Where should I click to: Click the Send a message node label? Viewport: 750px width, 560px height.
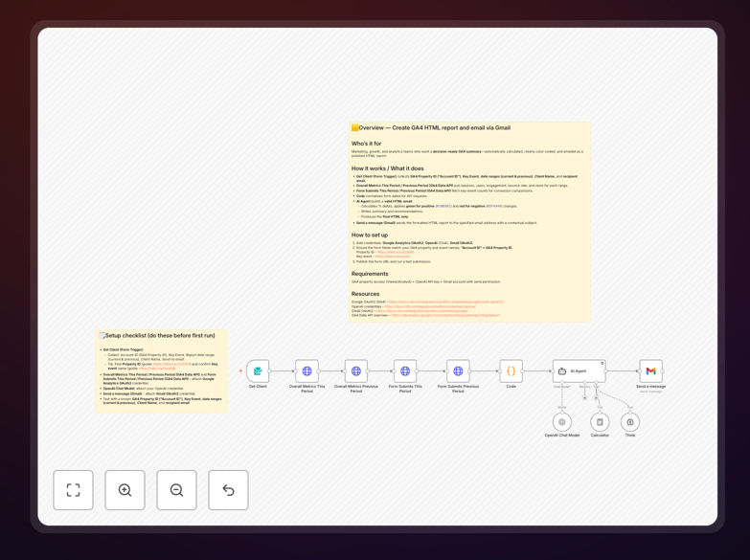pos(651,387)
